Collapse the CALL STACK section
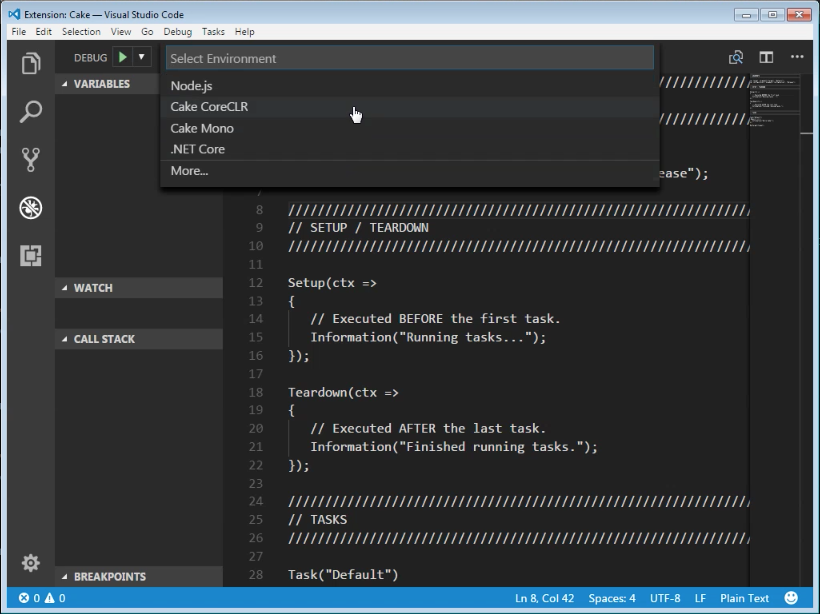Viewport: 820px width, 614px height. [x=139, y=339]
